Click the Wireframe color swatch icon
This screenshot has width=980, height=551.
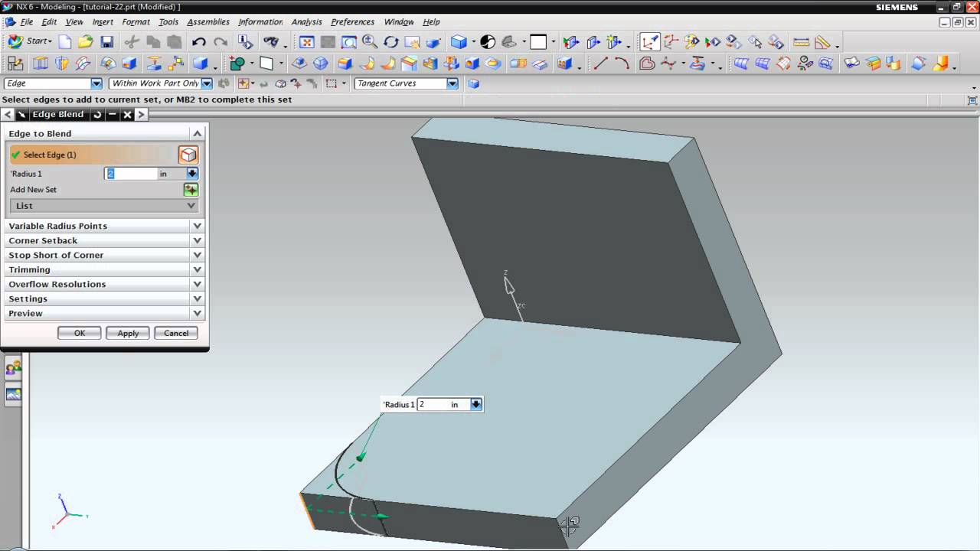click(x=488, y=42)
